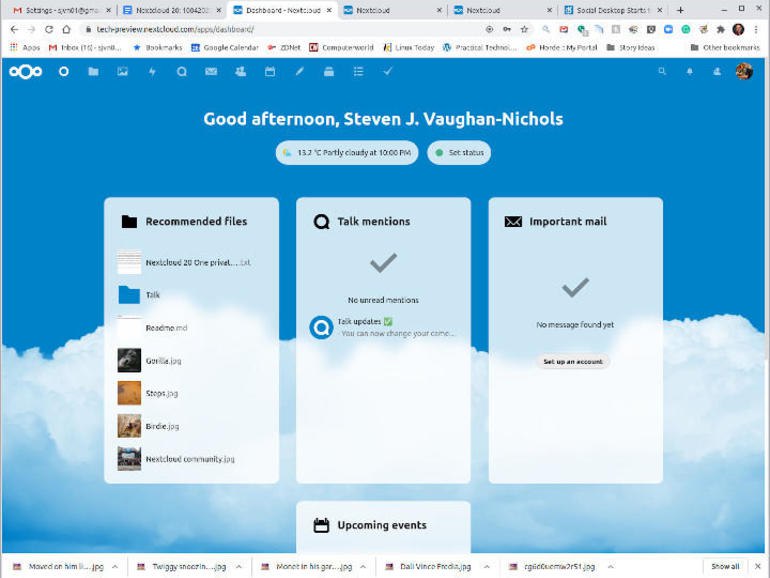This screenshot has width=770, height=578.
Task: Go to browser home page
Action: [x=66, y=29]
